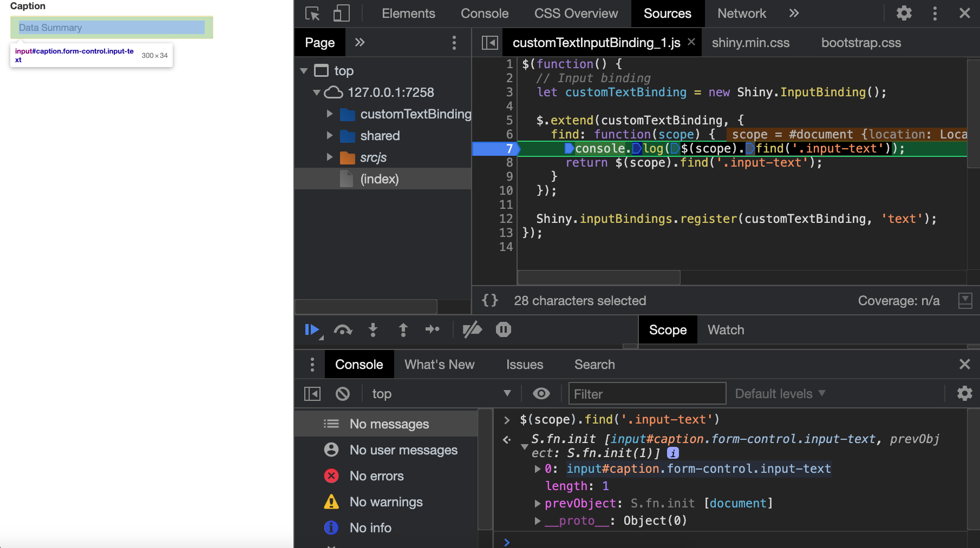Select the inspect element picker icon
Screen dimensions: 980x548
[312, 14]
